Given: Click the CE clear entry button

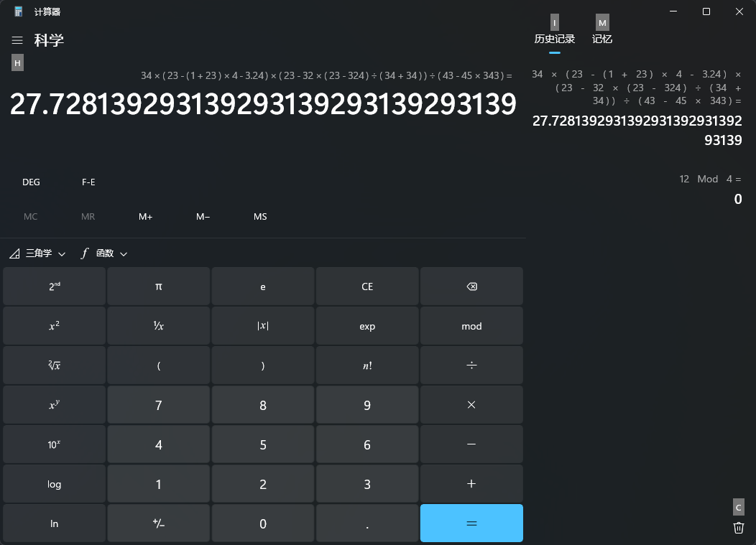Looking at the screenshot, I should pyautogui.click(x=367, y=287).
